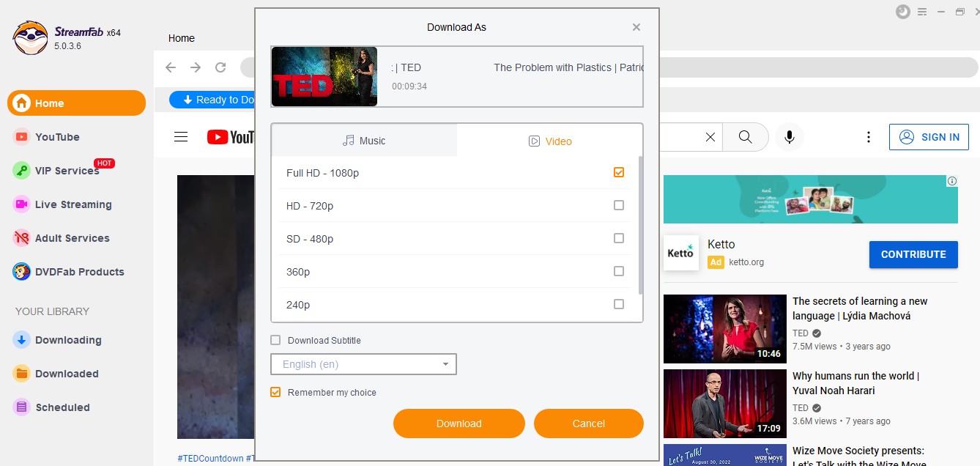980x466 pixels.
Task: Click the "HD - 720p" row label
Action: [310, 206]
